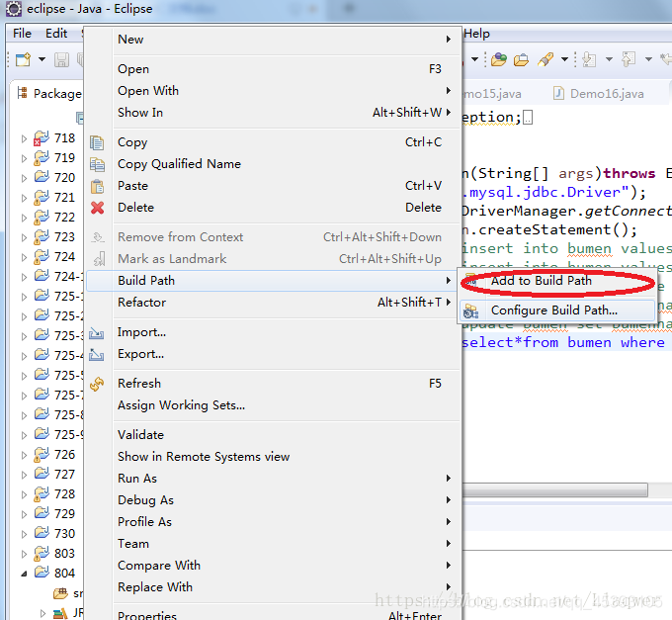This screenshot has height=620, width=672.
Task: Click the Next Annotation toolbar icon
Action: [x=589, y=59]
